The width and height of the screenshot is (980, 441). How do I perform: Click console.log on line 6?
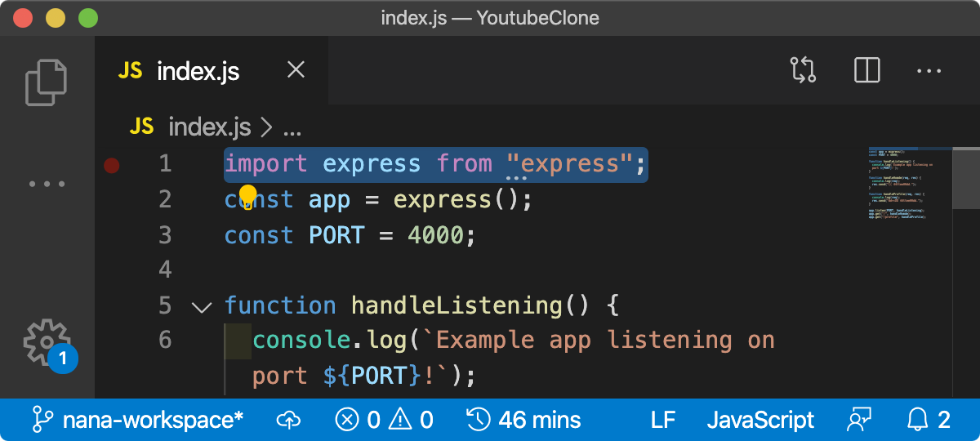point(330,340)
